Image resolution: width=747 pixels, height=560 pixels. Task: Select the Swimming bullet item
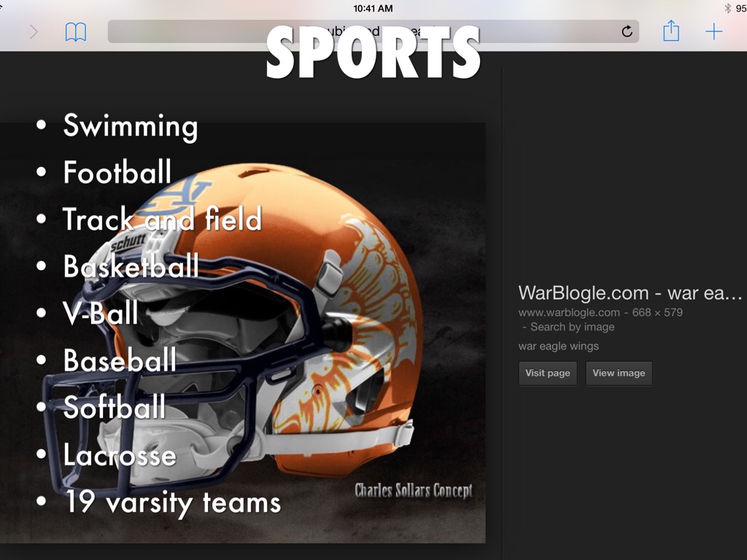click(130, 125)
